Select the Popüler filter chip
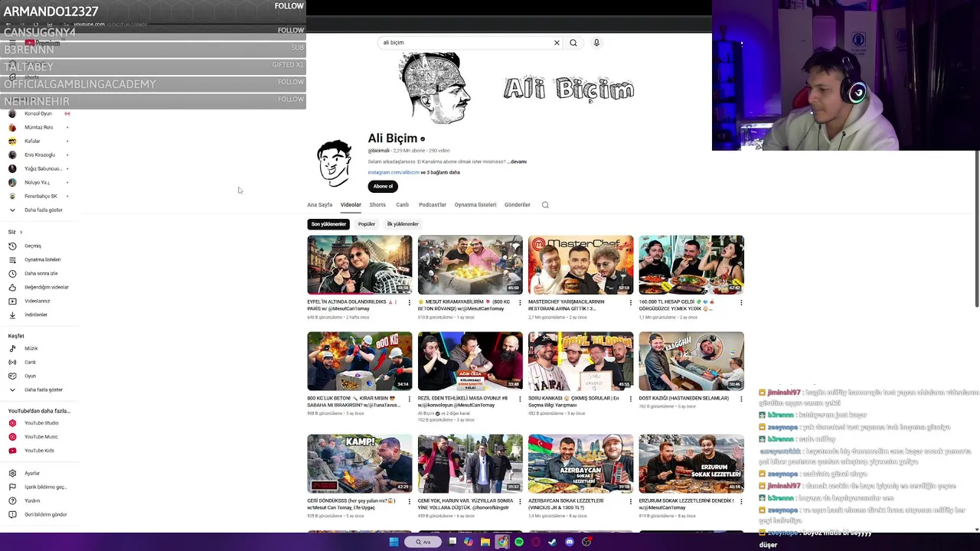The height and width of the screenshot is (551, 980). pos(367,224)
